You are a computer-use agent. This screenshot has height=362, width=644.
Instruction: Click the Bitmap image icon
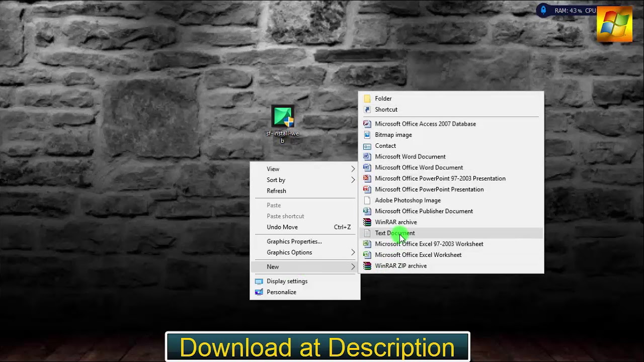(x=367, y=135)
